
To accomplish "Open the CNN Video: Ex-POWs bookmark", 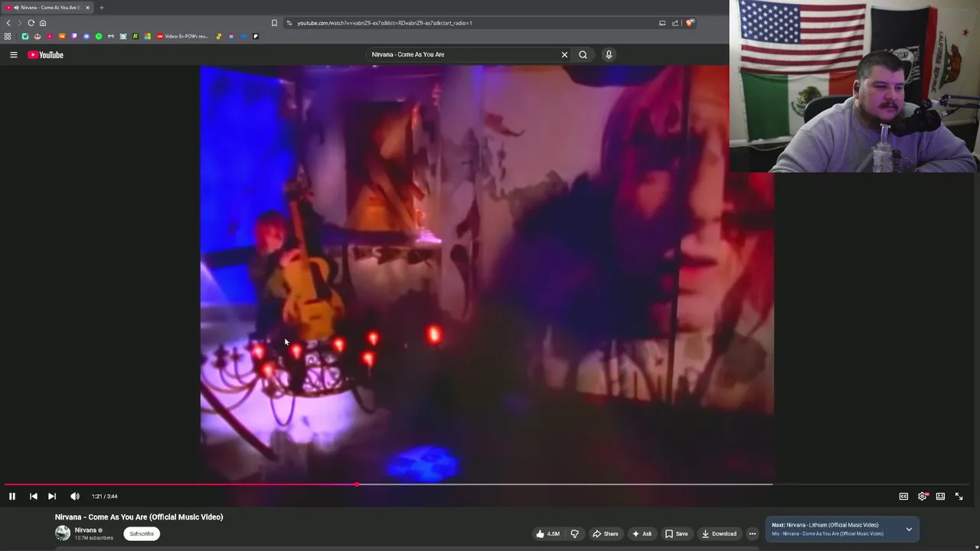I will 182,36.
